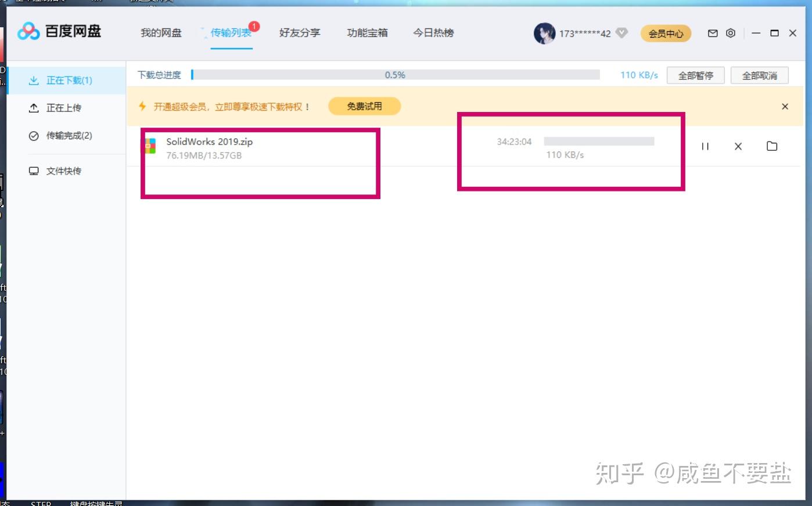The image size is (812, 506).
Task: Open 文件快传 in sidebar
Action: click(x=67, y=171)
